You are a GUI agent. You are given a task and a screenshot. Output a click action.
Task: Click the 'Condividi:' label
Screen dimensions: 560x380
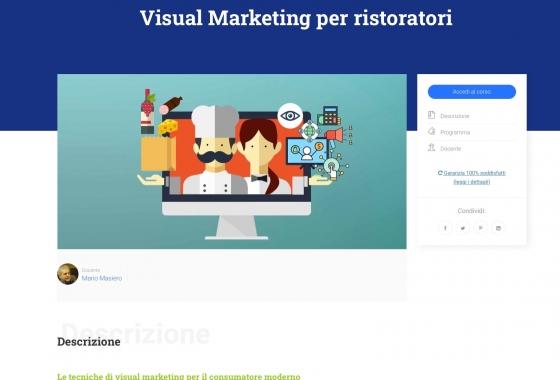471,211
